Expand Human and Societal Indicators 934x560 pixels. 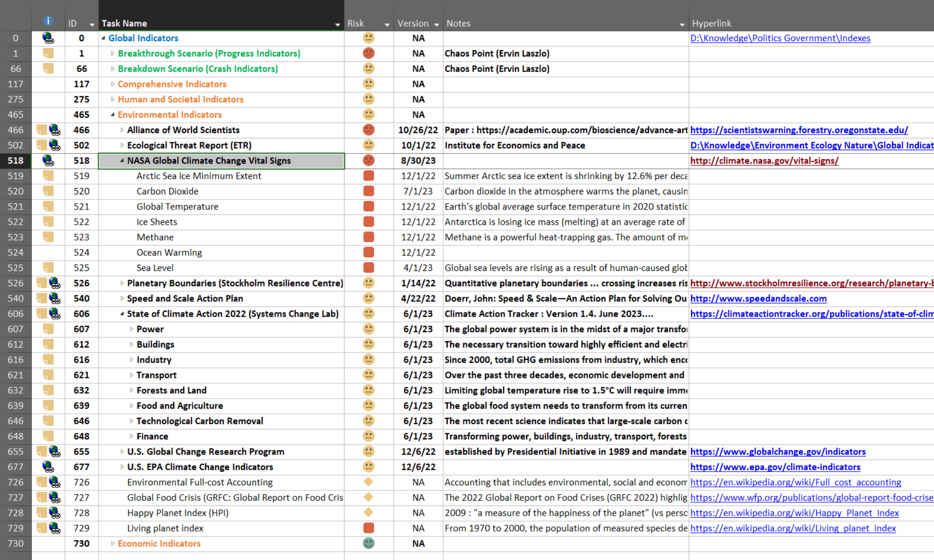112,99
